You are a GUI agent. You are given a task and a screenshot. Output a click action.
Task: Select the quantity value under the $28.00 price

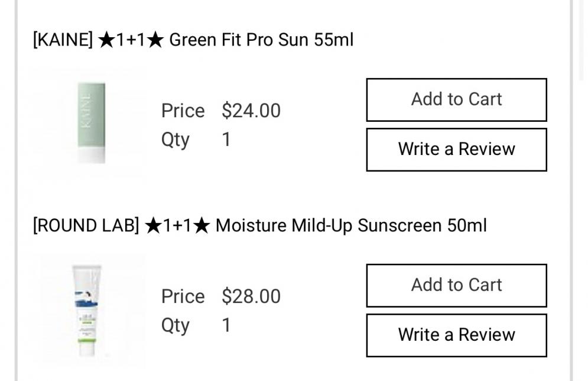pos(226,325)
